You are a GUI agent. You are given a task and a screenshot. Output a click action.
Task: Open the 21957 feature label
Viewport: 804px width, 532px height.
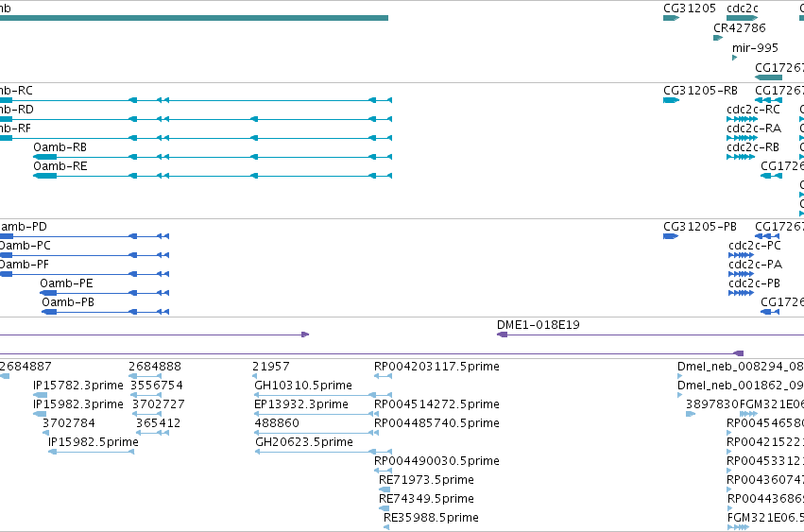click(x=271, y=367)
